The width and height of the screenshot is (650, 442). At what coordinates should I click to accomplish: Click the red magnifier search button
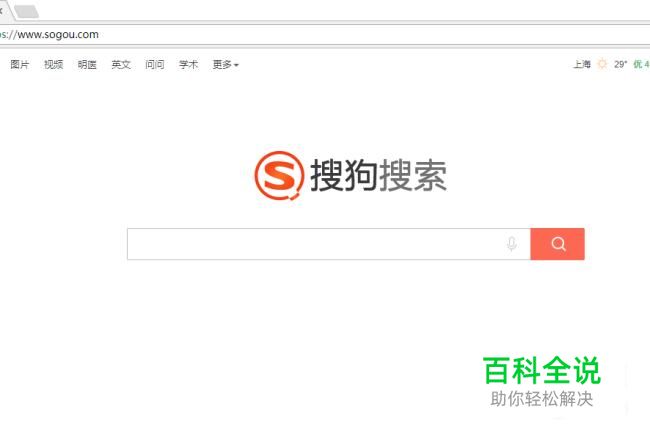(558, 244)
